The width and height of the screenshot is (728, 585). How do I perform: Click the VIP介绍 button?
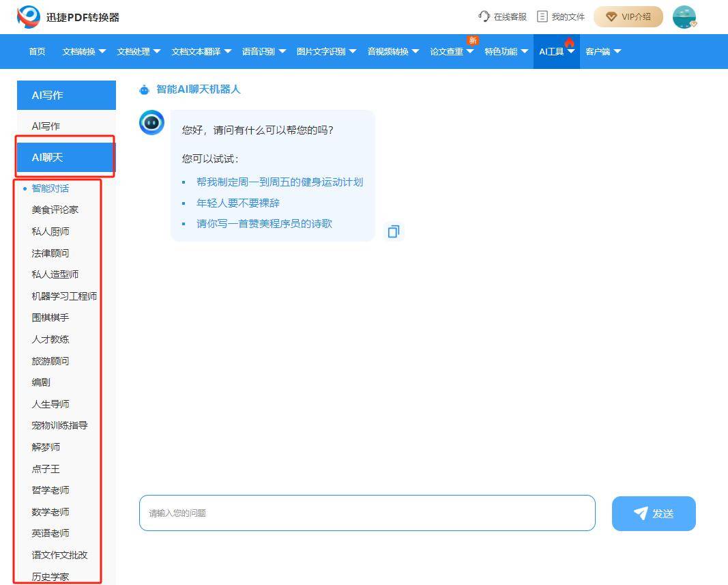(628, 16)
